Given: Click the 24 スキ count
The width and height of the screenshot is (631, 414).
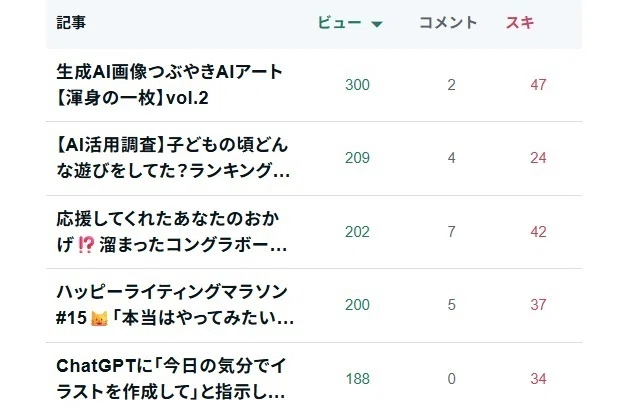Looking at the screenshot, I should [x=538, y=158].
